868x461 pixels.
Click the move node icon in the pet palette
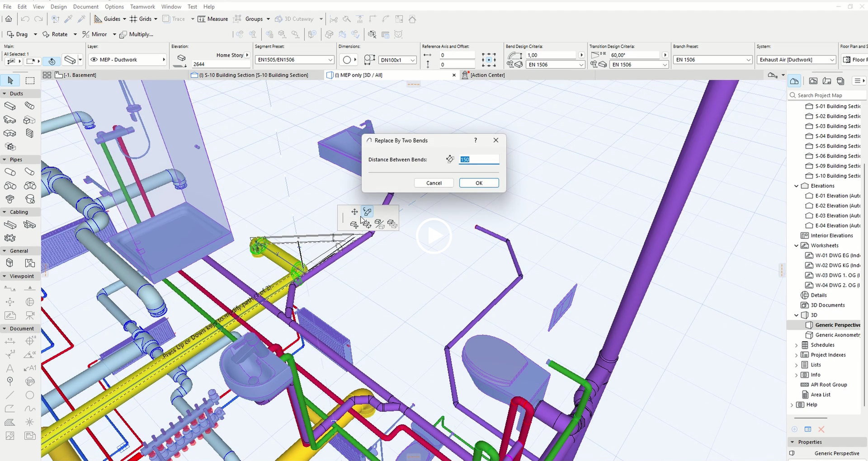click(x=354, y=212)
